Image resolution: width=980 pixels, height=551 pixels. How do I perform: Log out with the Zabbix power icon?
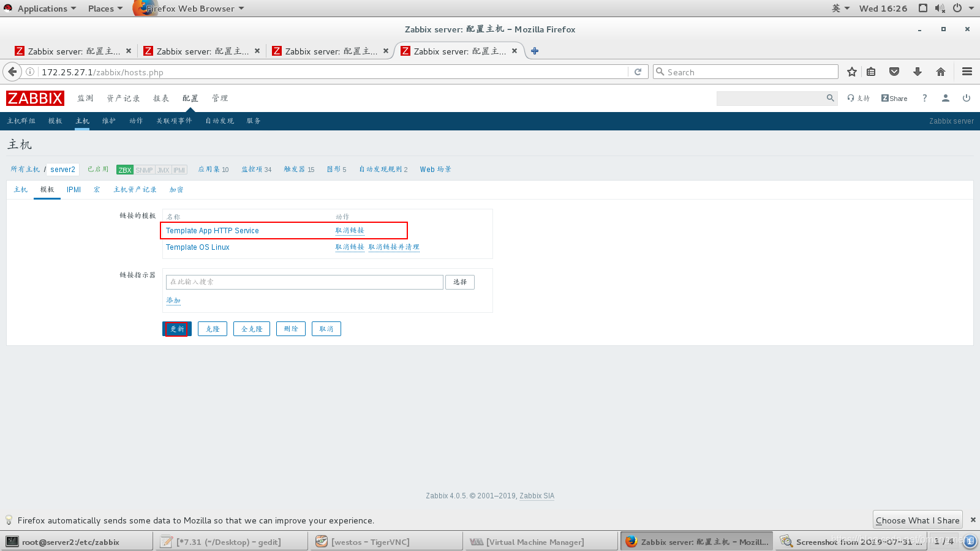coord(967,98)
